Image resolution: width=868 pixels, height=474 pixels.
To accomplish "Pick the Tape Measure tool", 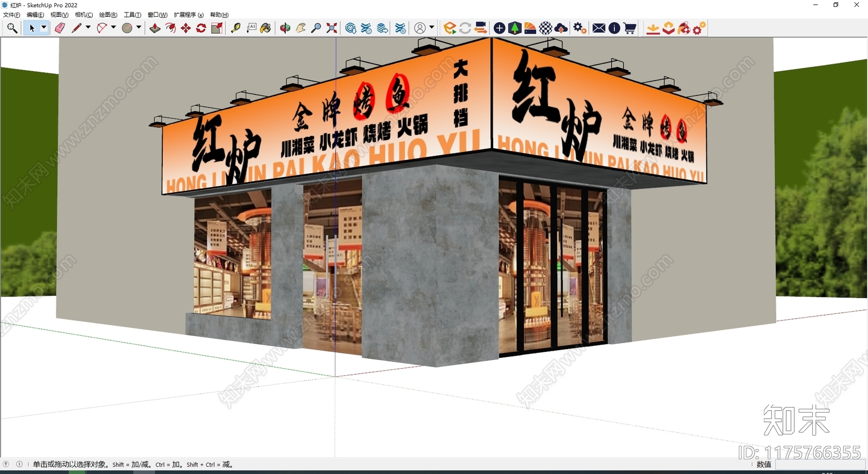I will pos(235,28).
